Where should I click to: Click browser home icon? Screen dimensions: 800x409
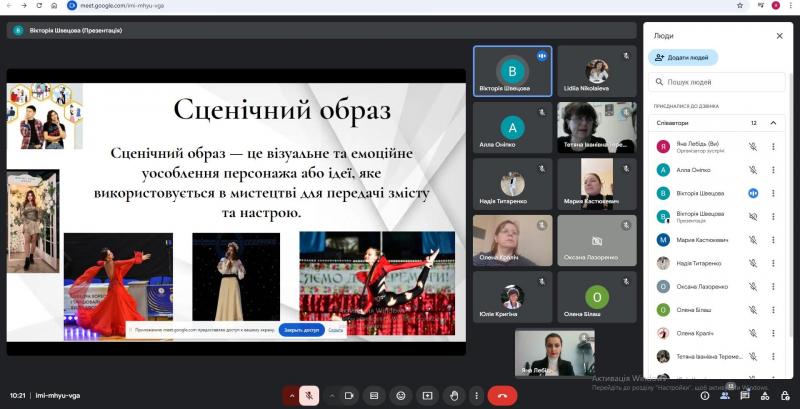click(x=54, y=6)
